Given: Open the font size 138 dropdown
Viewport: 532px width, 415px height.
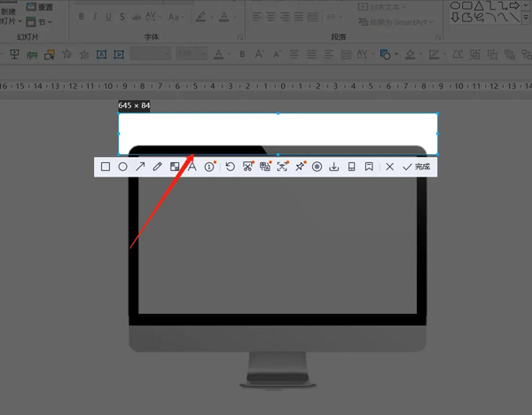Looking at the screenshot, I should point(203,53).
